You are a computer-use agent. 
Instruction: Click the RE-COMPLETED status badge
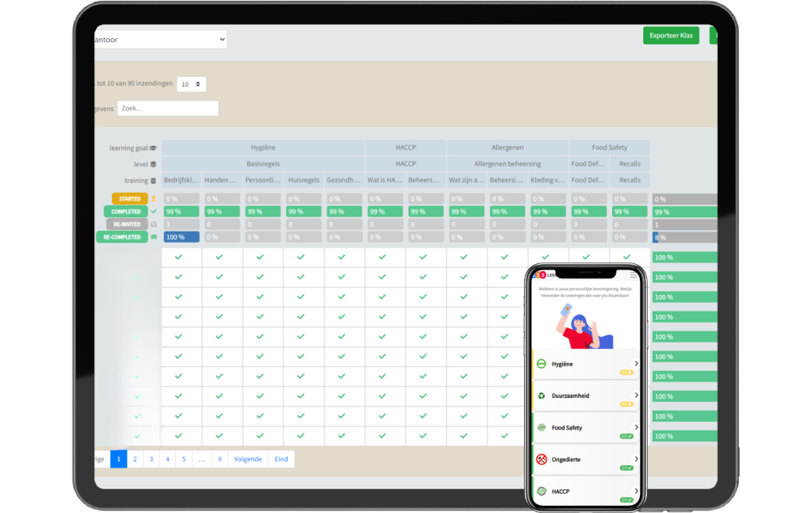[121, 237]
